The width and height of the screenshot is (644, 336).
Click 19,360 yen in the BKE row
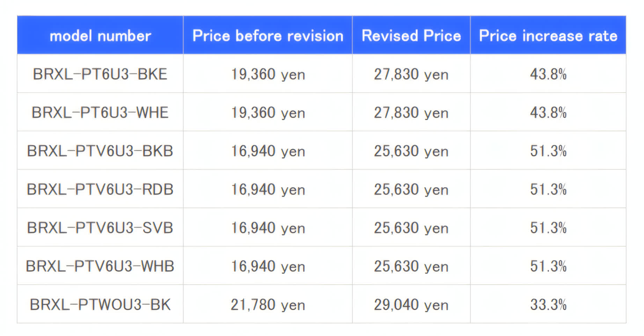(268, 74)
